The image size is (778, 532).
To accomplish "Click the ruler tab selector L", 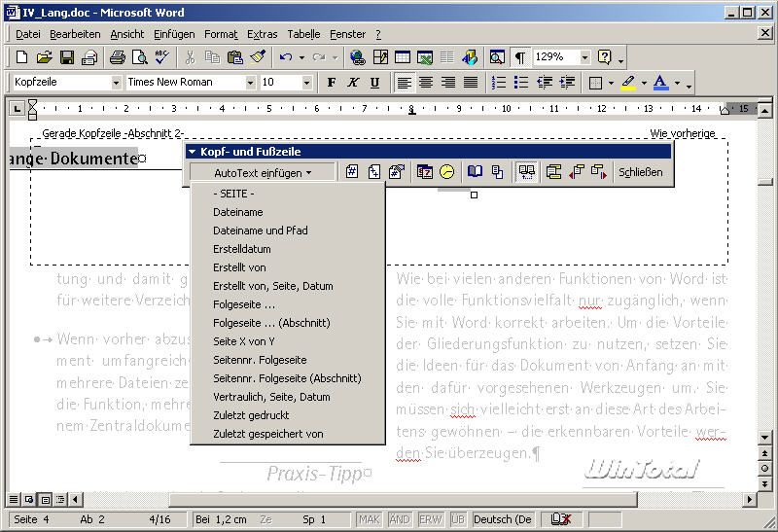I will (18, 108).
